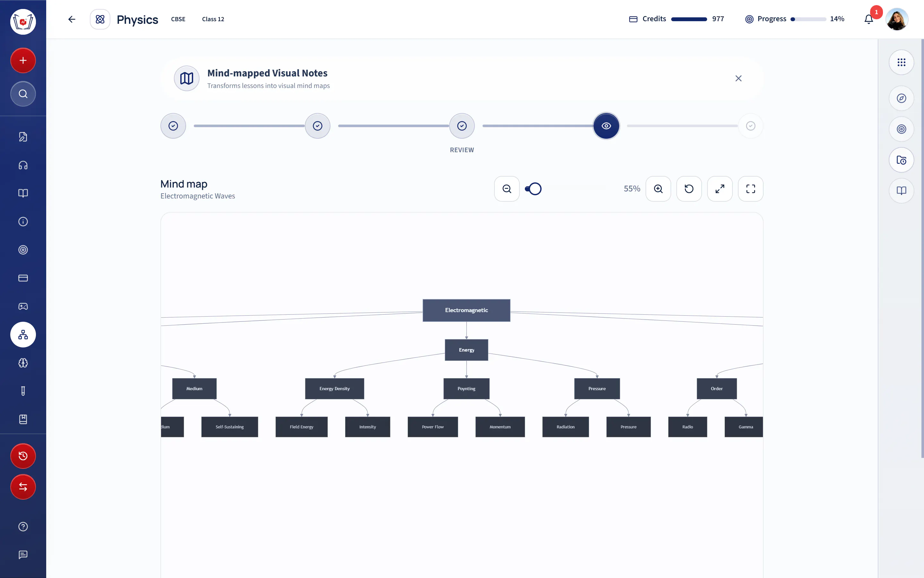Open the test tube lab icon
Image resolution: width=924 pixels, height=578 pixels.
point(23,391)
